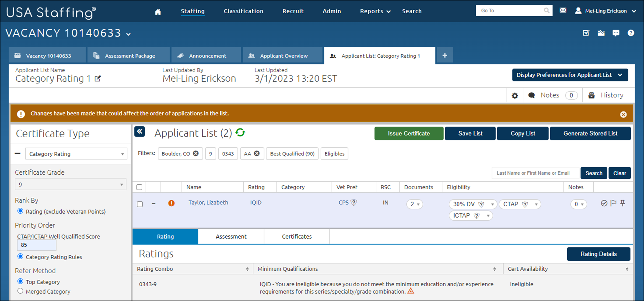Click the Copy List button

(x=523, y=133)
